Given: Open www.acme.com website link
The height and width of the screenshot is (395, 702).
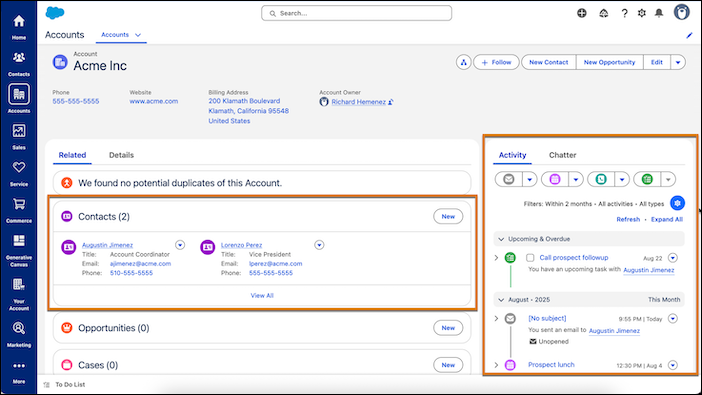Looking at the screenshot, I should point(154,101).
